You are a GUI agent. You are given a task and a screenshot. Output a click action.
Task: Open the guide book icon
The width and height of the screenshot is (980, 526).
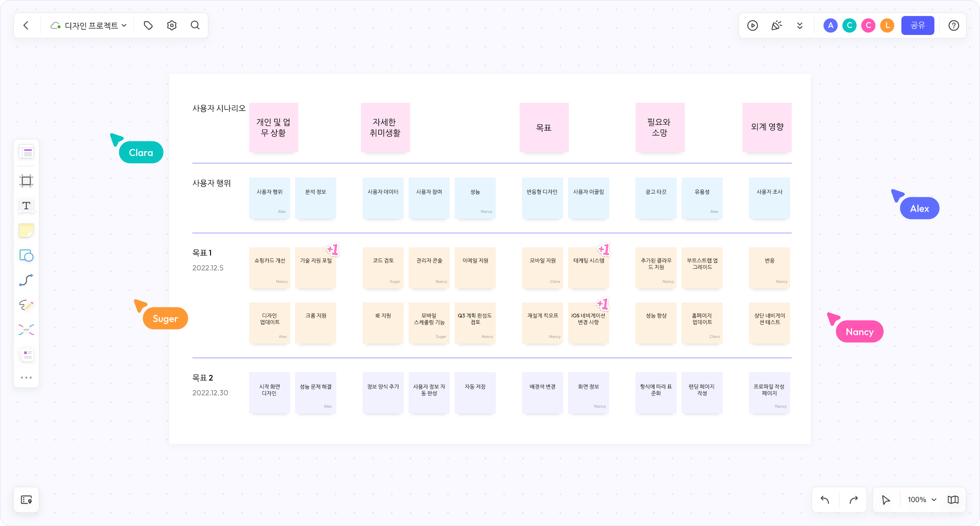point(953,500)
